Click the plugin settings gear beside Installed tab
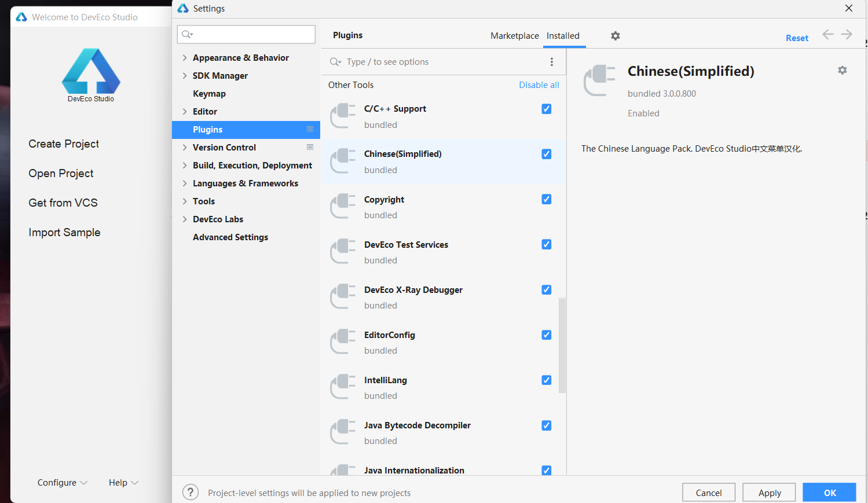The height and width of the screenshot is (503, 868). point(616,36)
